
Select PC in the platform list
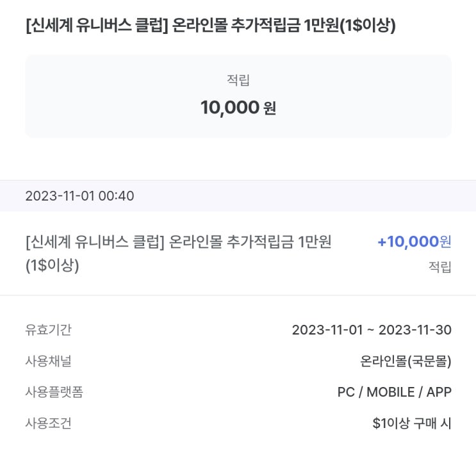tap(346, 392)
